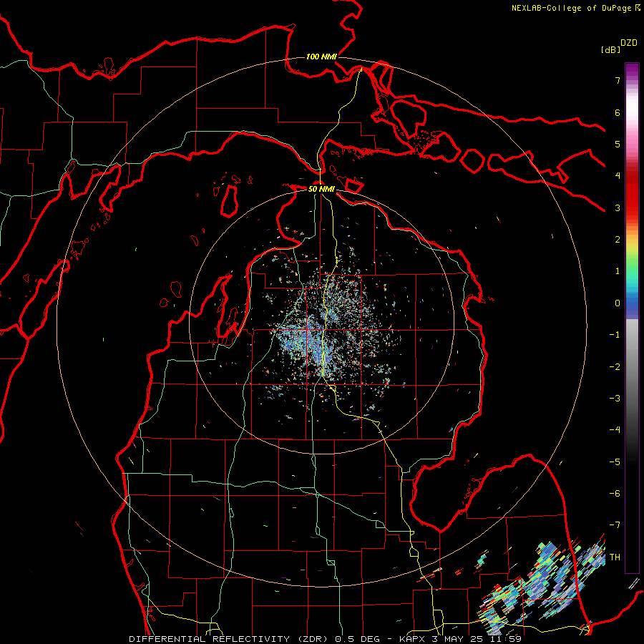Click the 3 dB scale tick label
The width and height of the screenshot is (644, 644).
pos(618,208)
